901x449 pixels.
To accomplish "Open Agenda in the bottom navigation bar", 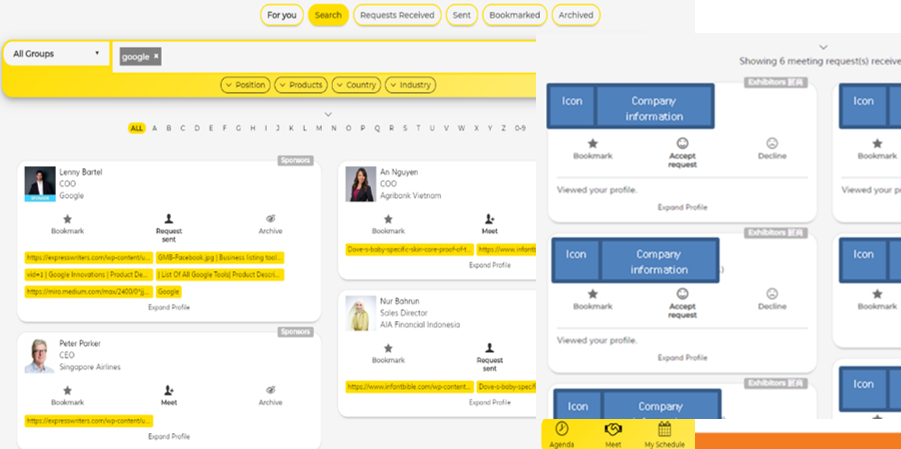I will coord(561,435).
